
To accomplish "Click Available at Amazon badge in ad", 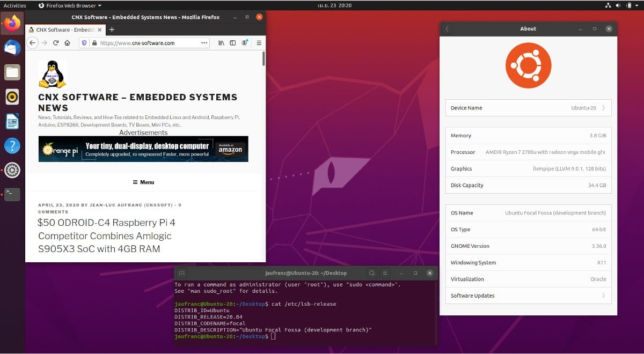I will [230, 149].
